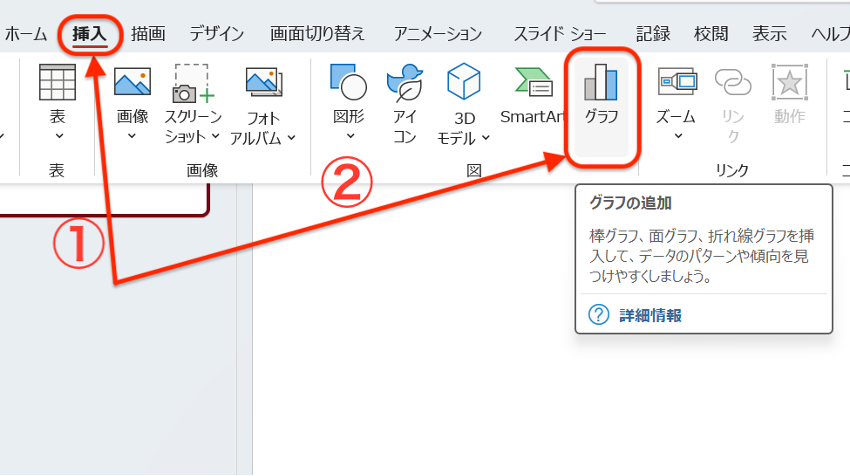Click the 3D Models (3D モデル) cube icon

click(463, 82)
